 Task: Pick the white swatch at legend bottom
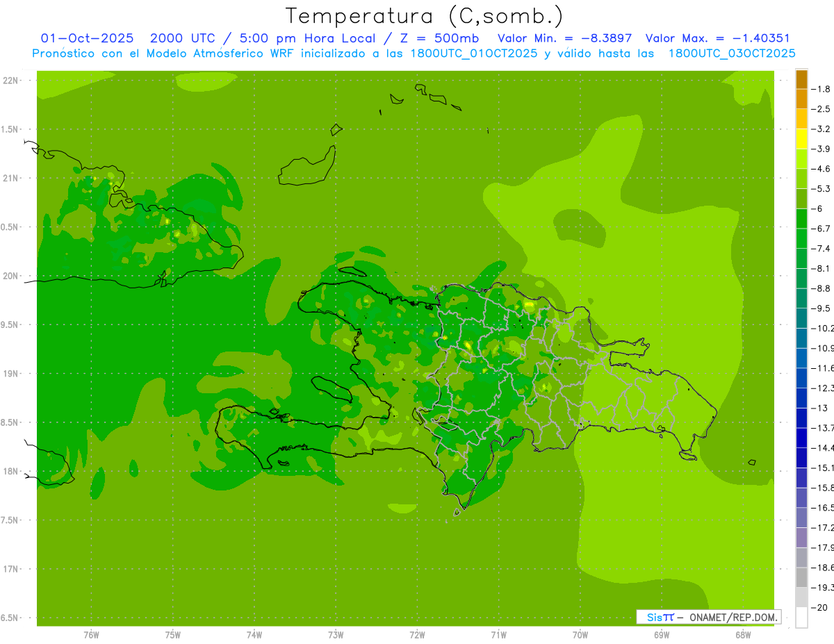[801, 618]
